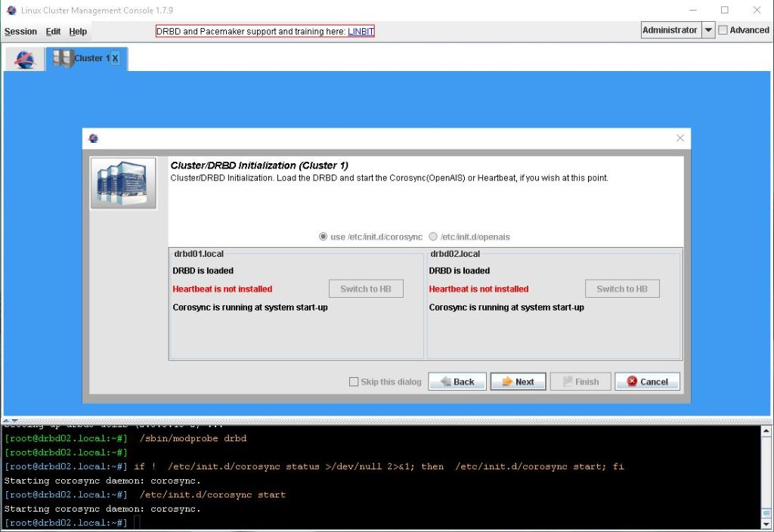Click the dialog title bar LCMC icon
Screen dimensions: 774x532
click(93, 138)
